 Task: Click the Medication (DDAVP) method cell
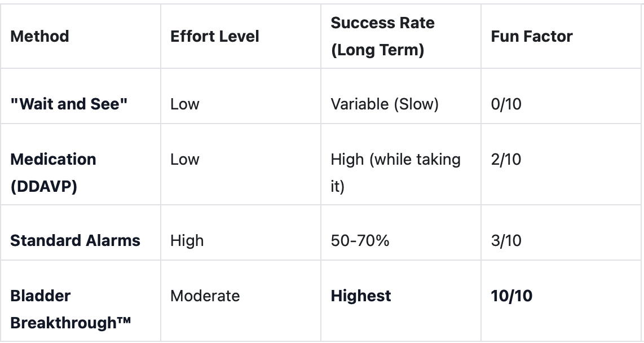pos(53,173)
